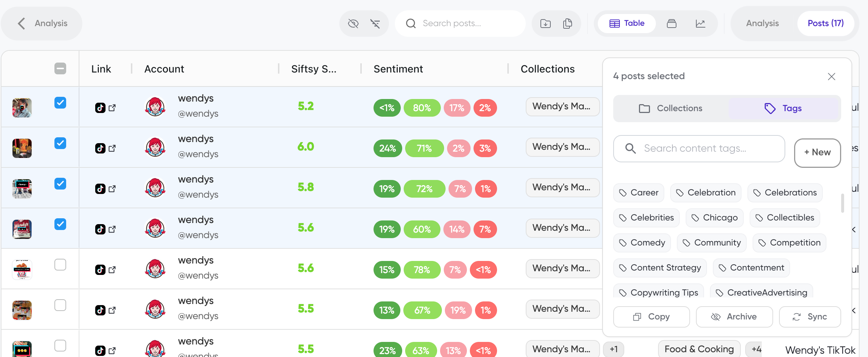The height and width of the screenshot is (357, 868).
Task: Click the tags list scrollbar
Action: click(842, 203)
